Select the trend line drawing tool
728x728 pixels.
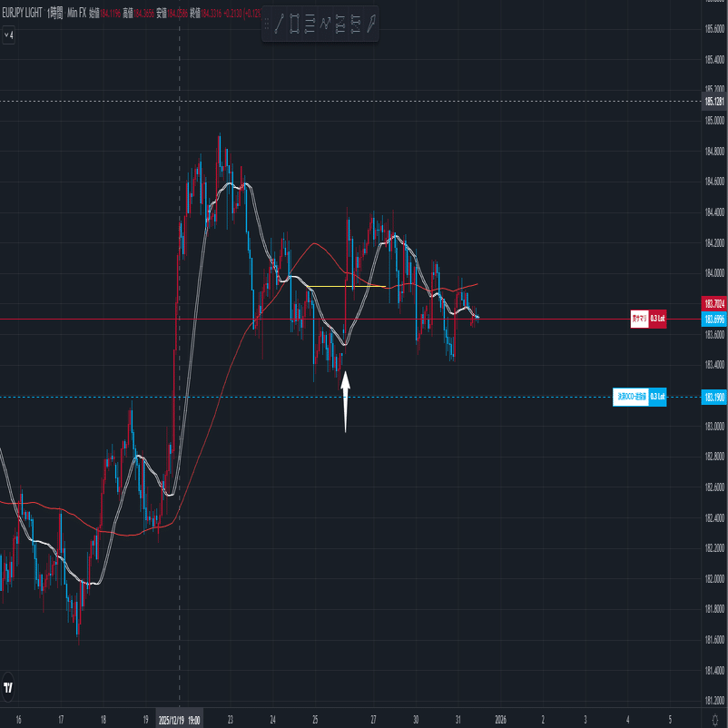280,23
